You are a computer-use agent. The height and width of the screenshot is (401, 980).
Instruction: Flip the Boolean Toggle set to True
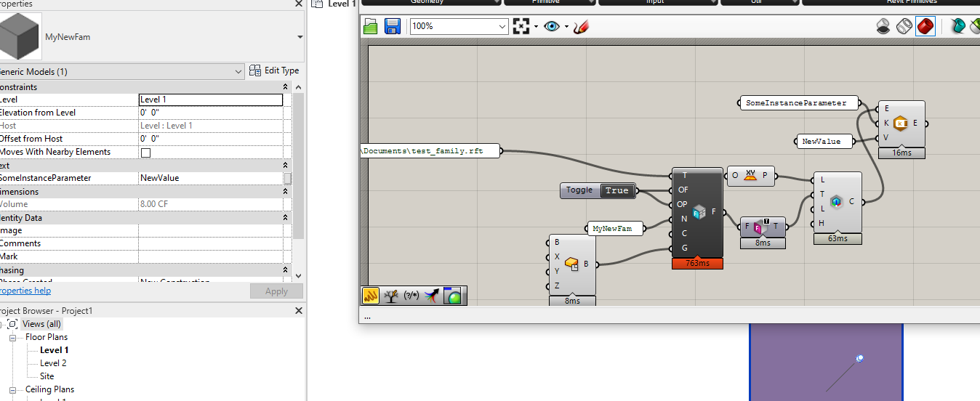[616, 190]
